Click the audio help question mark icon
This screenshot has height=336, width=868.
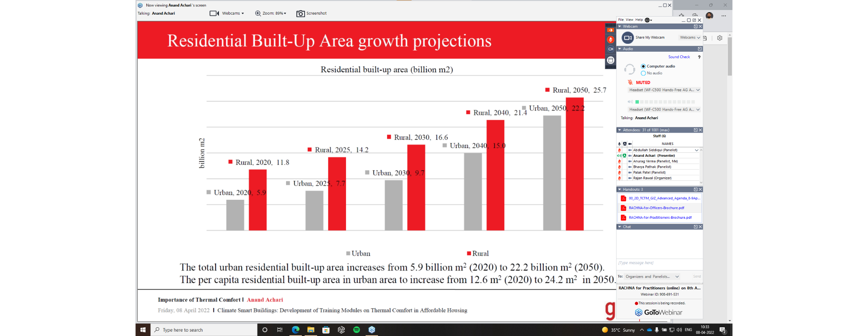[699, 57]
